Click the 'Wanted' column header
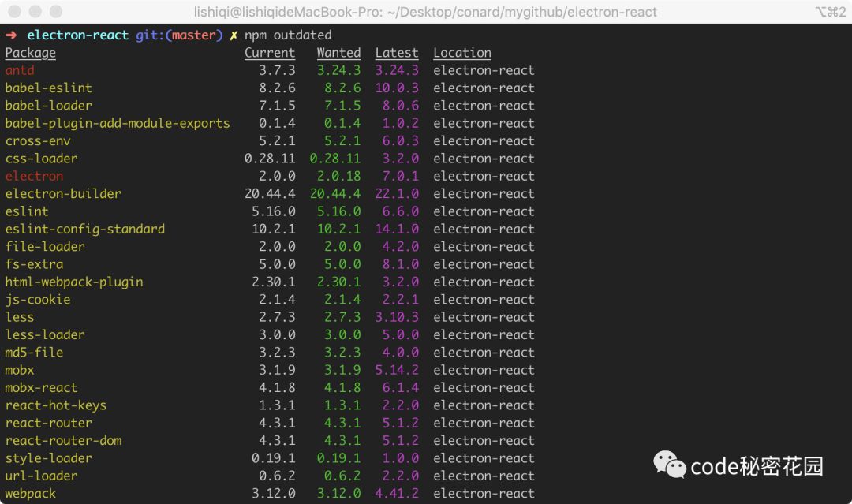 tap(338, 53)
